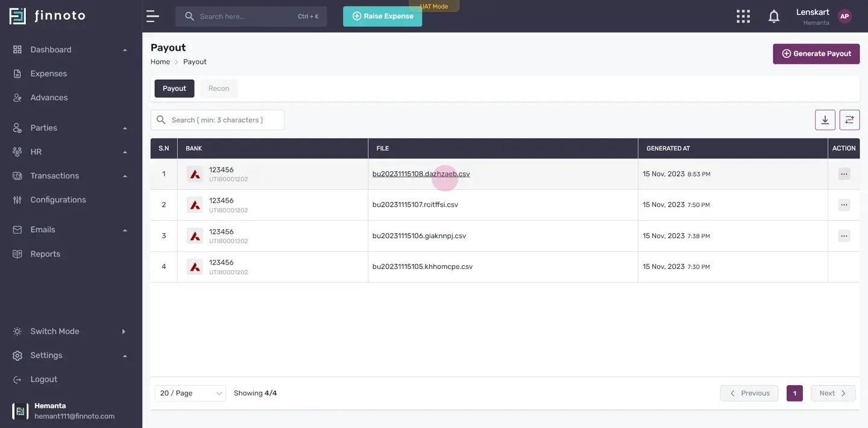
Task: Open action menu for bu20231115108 file
Action: coord(844,174)
